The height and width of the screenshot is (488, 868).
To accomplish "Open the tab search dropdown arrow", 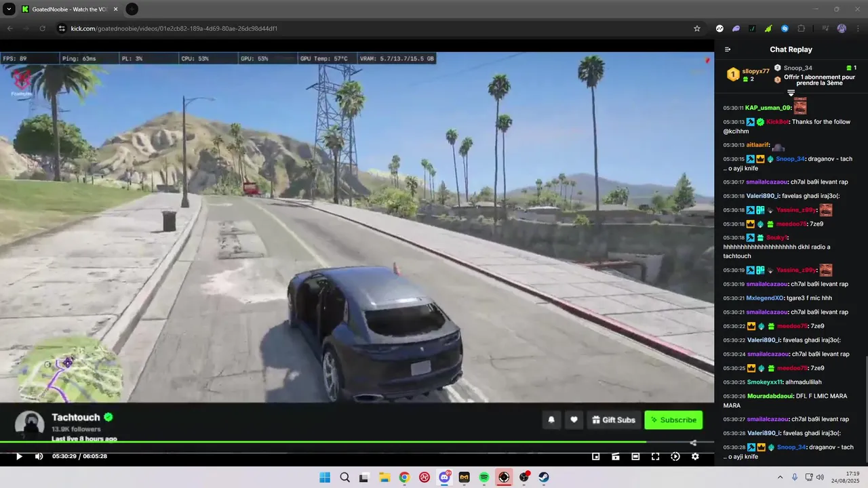I will point(9,9).
